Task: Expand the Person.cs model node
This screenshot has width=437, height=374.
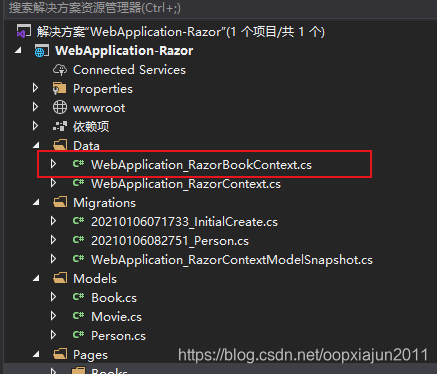Action: point(53,335)
